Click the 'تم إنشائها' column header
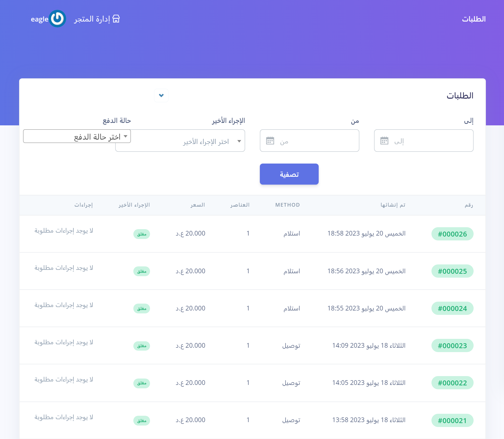This screenshot has height=439, width=504. (x=393, y=205)
